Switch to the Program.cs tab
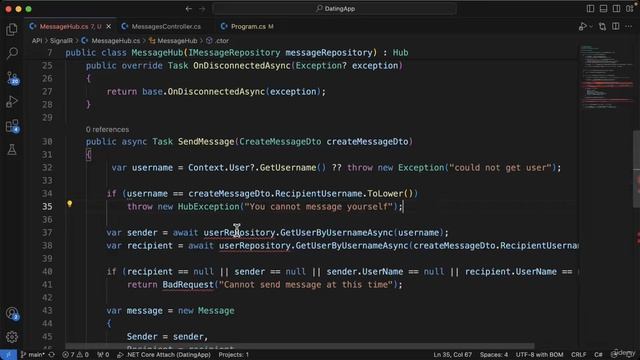Viewport: 640px width, 360px height. click(252, 27)
